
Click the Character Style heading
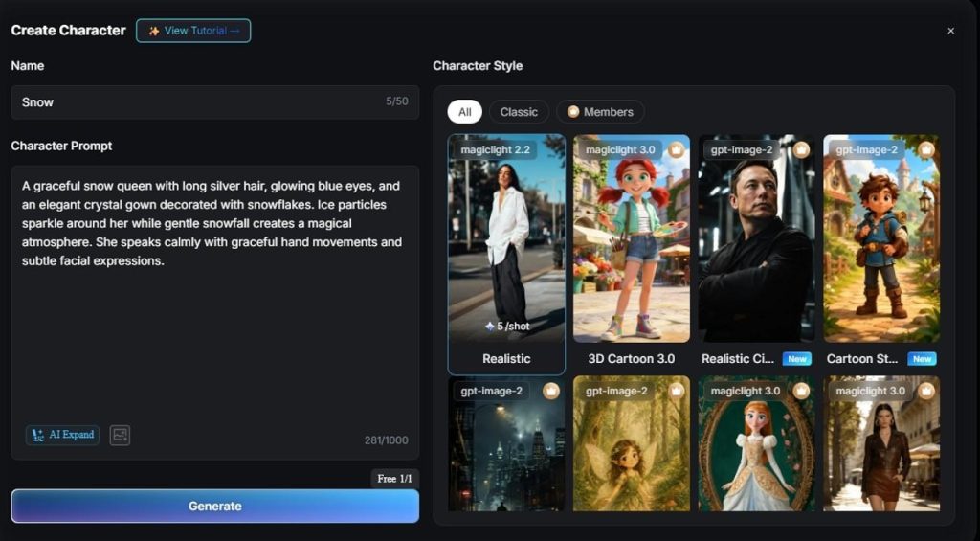click(478, 66)
